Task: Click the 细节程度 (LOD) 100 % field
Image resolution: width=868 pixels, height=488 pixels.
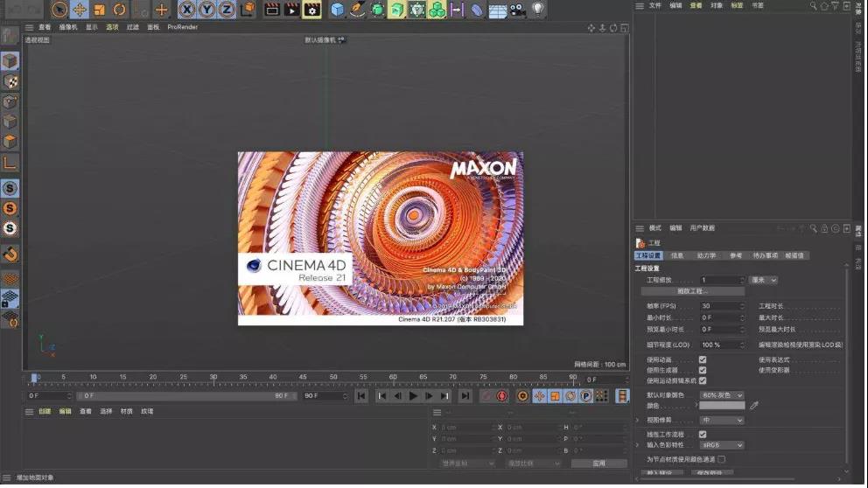Action: click(722, 345)
